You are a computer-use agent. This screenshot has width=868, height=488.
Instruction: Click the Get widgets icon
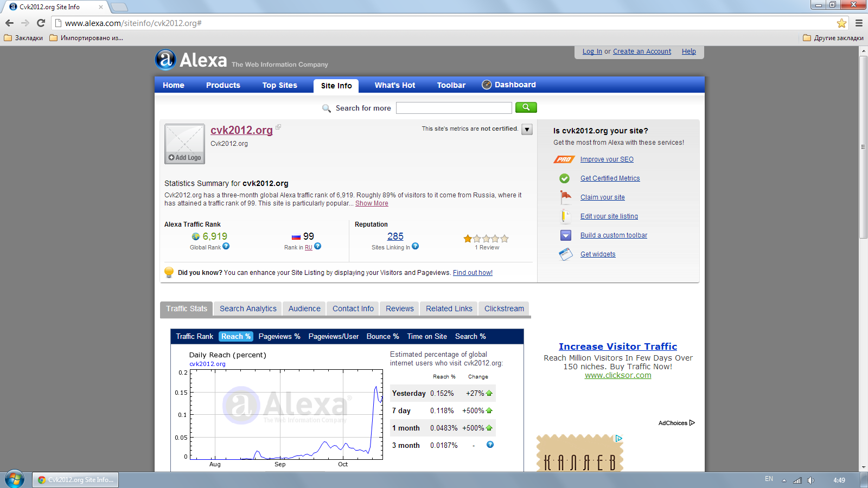pyautogui.click(x=566, y=254)
